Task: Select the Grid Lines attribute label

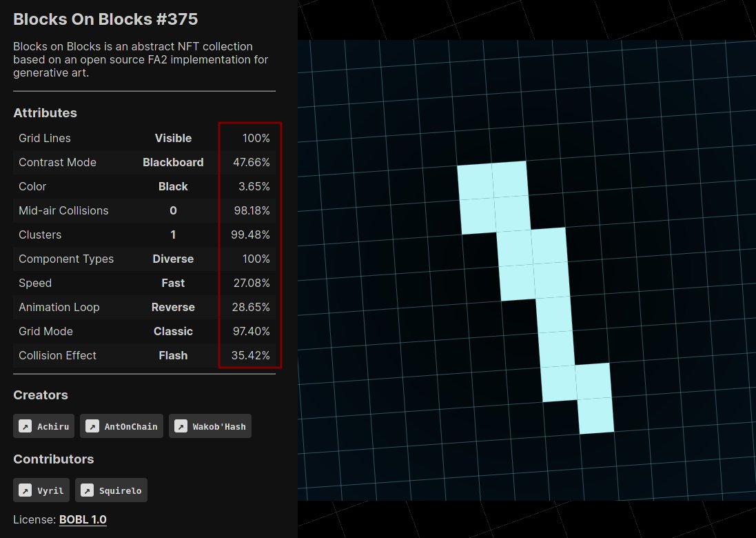Action: (45, 138)
